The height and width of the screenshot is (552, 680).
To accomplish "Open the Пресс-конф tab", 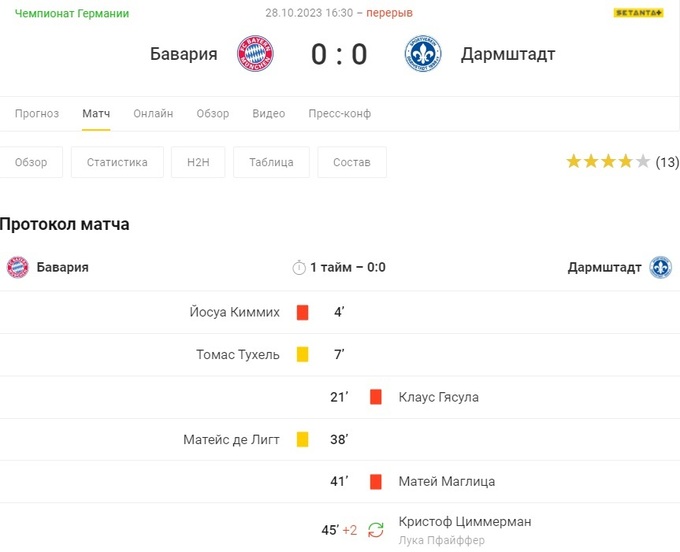I will [340, 114].
